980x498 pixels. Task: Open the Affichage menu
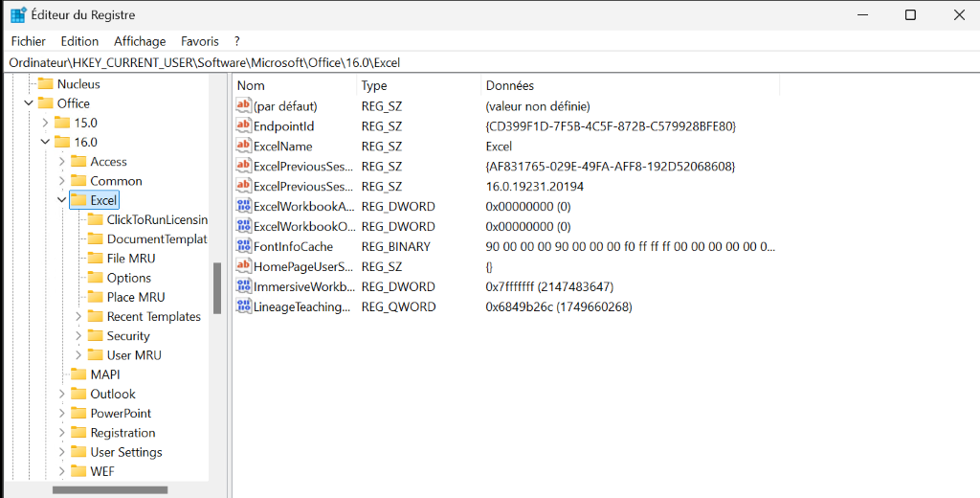tap(140, 41)
